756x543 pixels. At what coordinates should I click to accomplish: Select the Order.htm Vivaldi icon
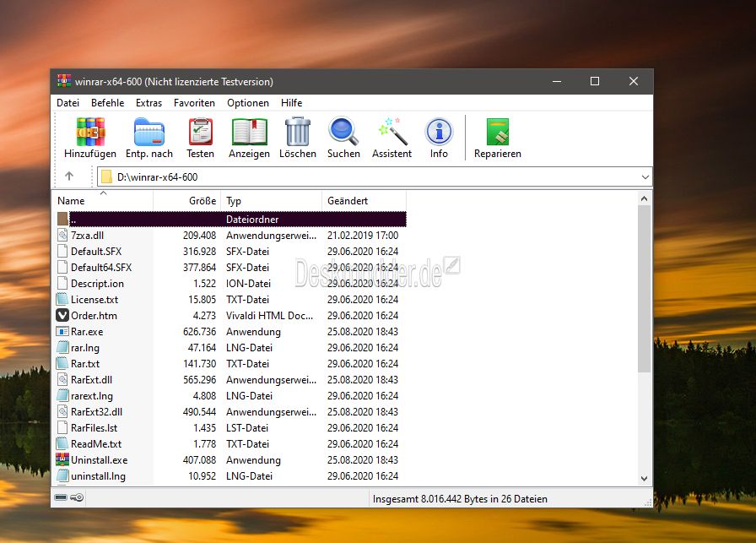[62, 315]
